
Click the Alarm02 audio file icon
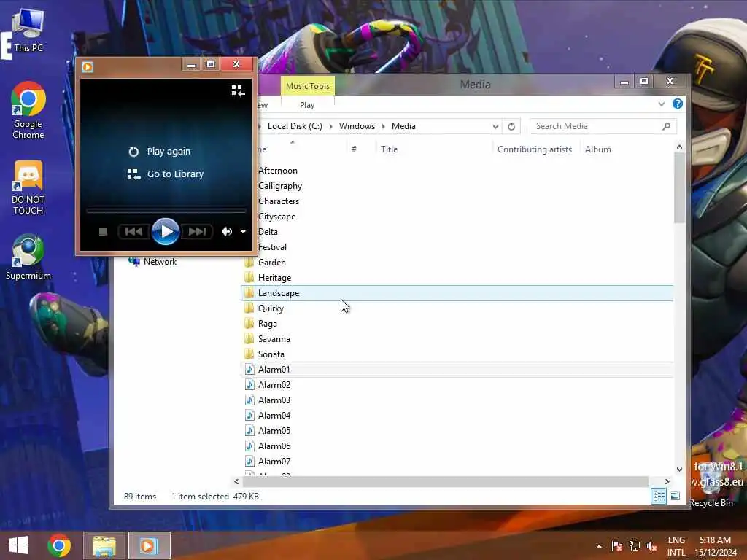click(x=249, y=384)
